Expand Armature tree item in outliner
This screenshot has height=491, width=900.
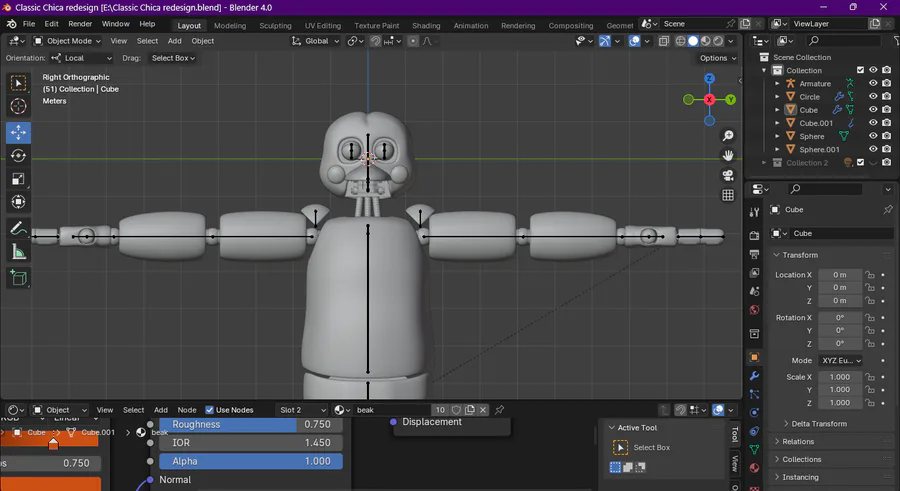coord(777,84)
